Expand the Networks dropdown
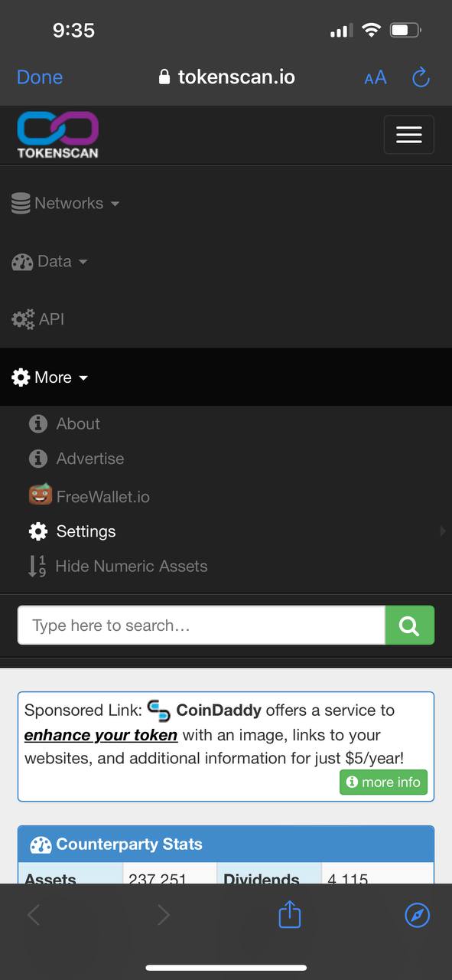This screenshot has width=452, height=980. 66,204
